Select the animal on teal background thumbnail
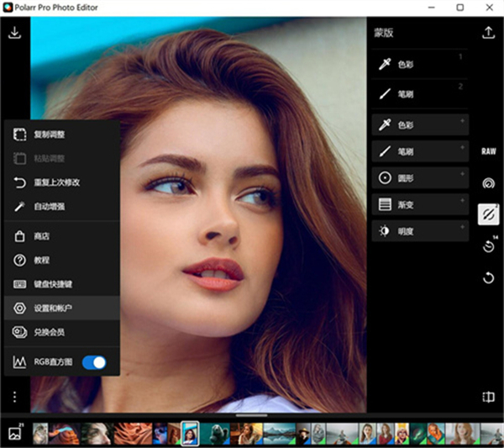The width and height of the screenshot is (504, 448). click(x=215, y=434)
